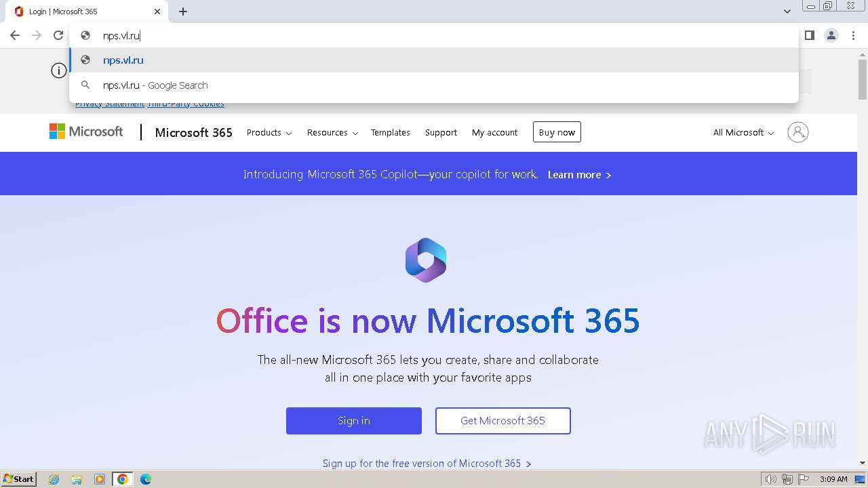
Task: Open My account nav item
Action: coord(494,133)
